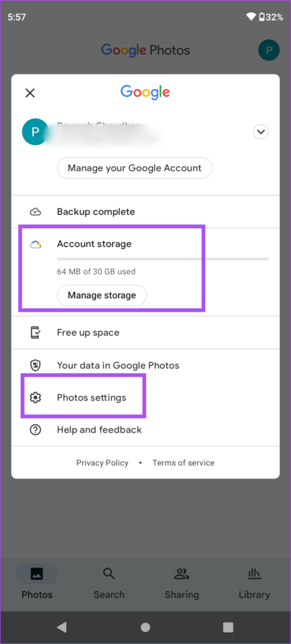The image size is (291, 644).
Task: Close the Google account dialog
Action: (30, 93)
